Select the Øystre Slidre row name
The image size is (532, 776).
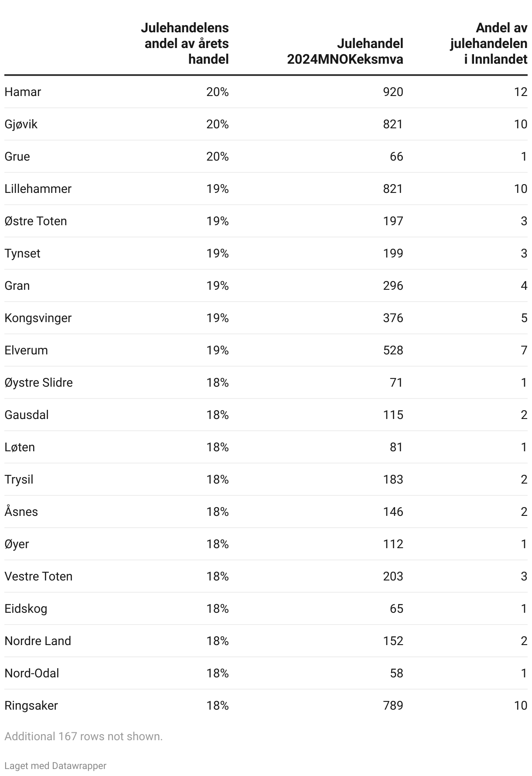38,383
